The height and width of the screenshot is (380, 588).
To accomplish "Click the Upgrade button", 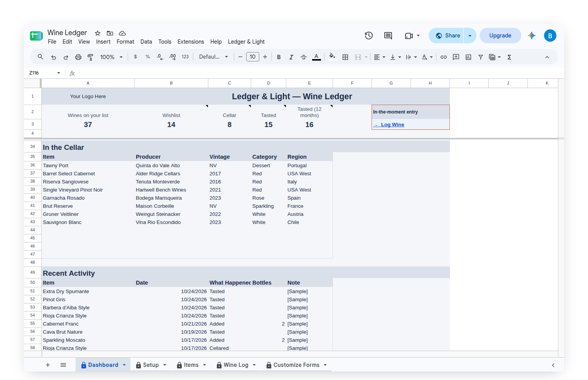I will pyautogui.click(x=500, y=36).
